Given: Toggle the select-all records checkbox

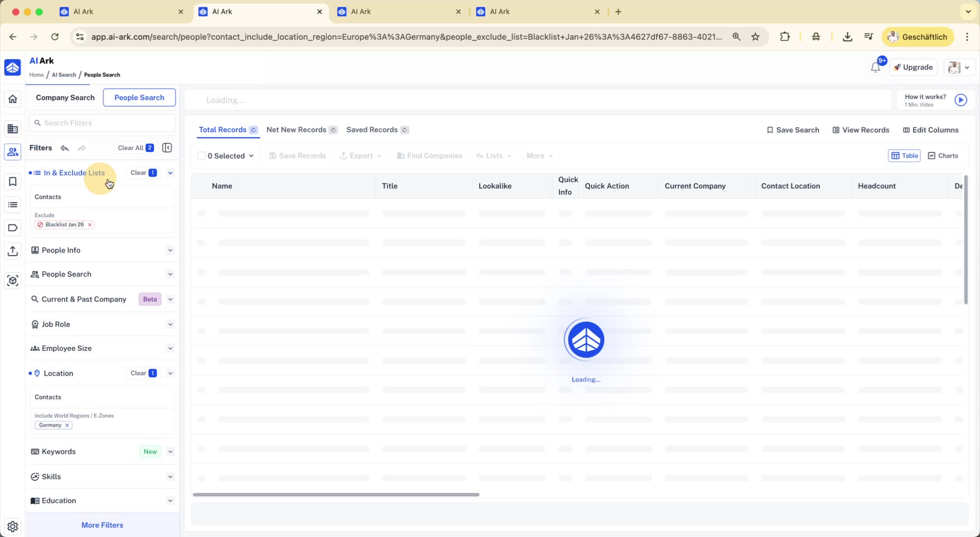Looking at the screenshot, I should coord(201,156).
